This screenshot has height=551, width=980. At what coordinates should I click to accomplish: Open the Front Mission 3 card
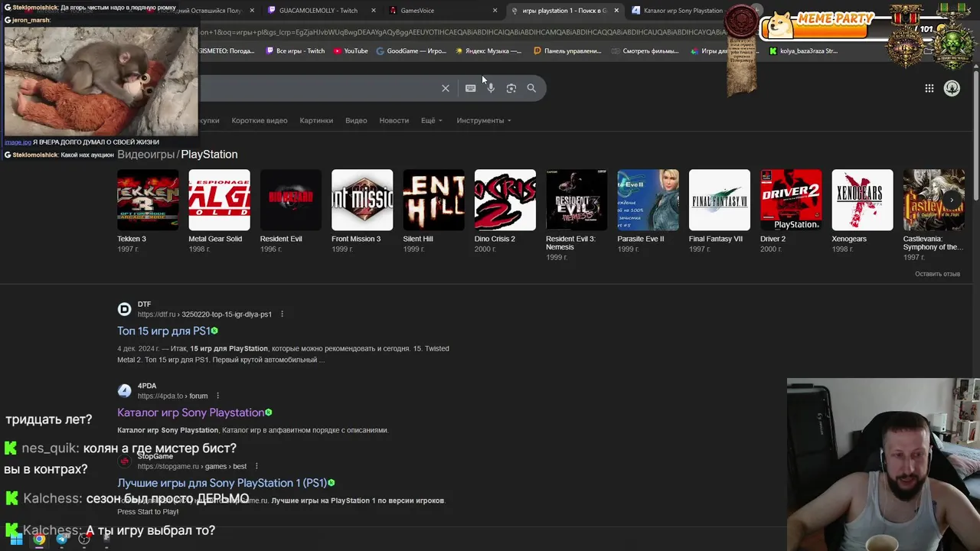click(x=362, y=210)
